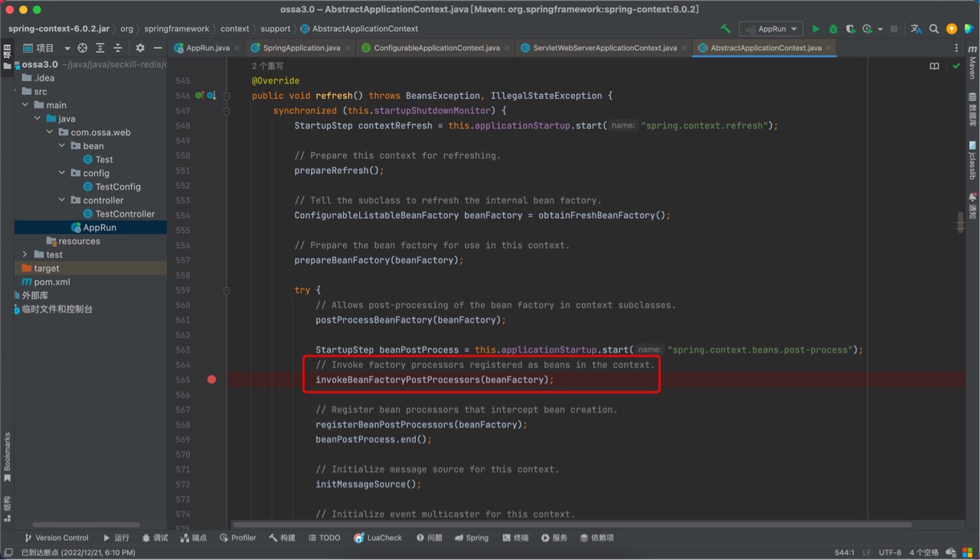Open Reader mode book icon in editor
This screenshot has height=560, width=980.
coord(934,67)
